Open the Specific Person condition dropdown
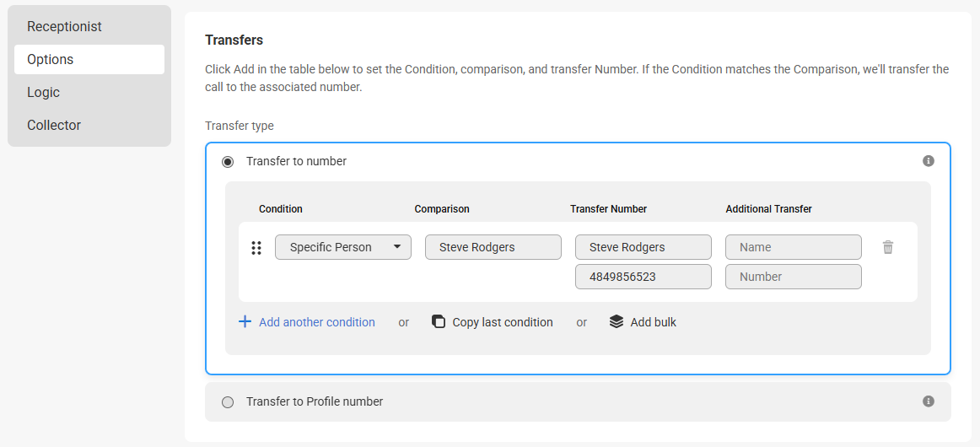The height and width of the screenshot is (447, 980). point(343,247)
